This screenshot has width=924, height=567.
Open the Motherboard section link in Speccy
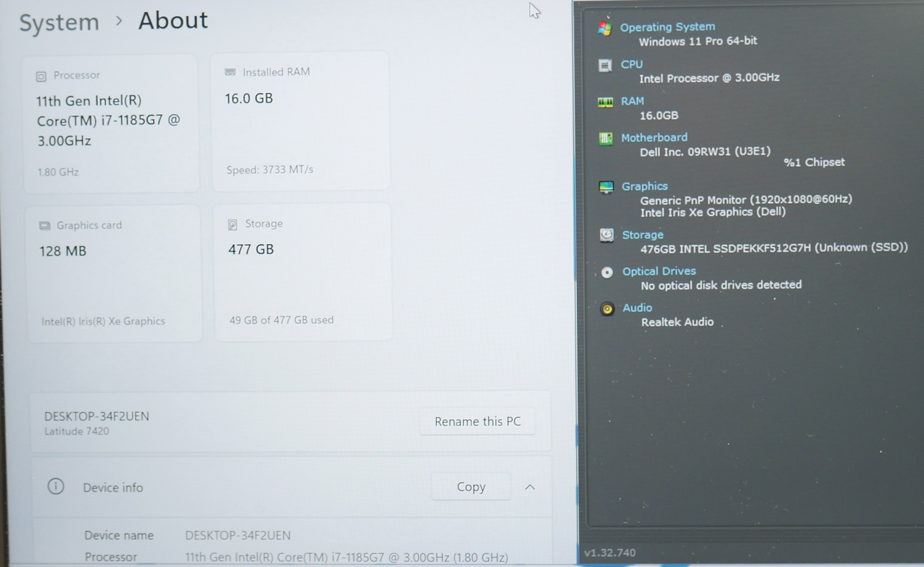click(x=654, y=138)
